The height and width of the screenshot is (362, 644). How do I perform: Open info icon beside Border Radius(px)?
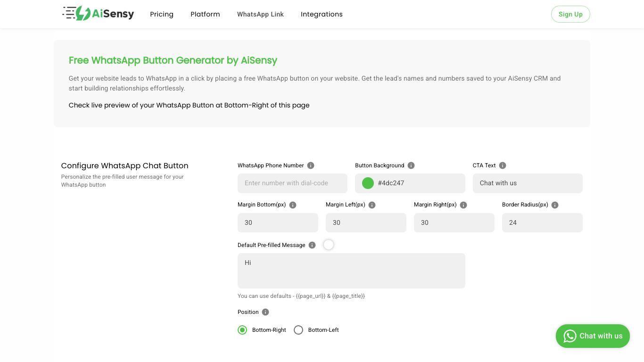click(x=555, y=205)
